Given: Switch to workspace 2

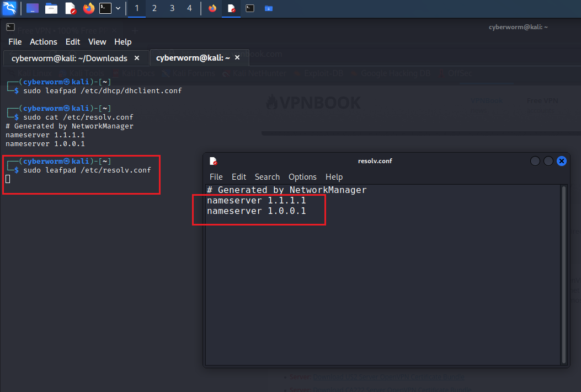Looking at the screenshot, I should 154,8.
